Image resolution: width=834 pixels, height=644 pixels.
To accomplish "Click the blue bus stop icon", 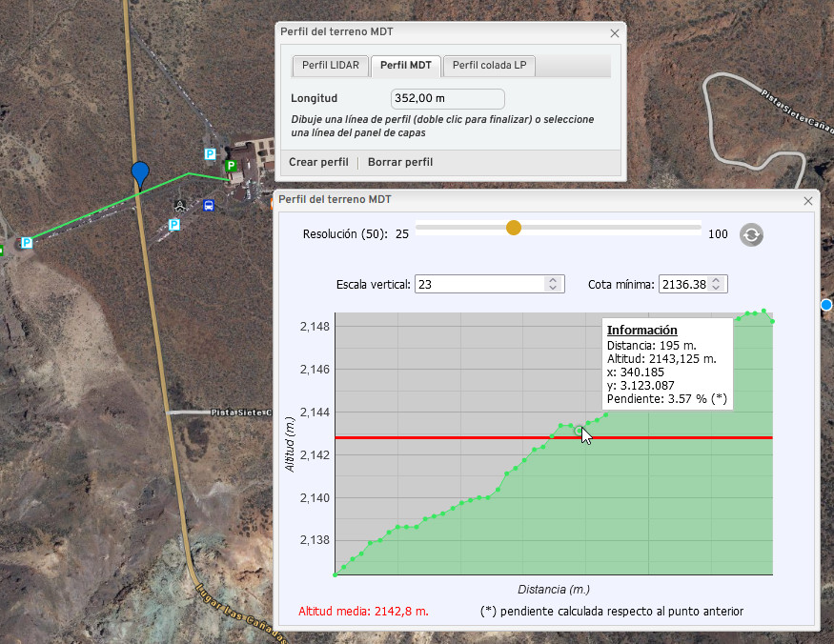I will pos(209,204).
